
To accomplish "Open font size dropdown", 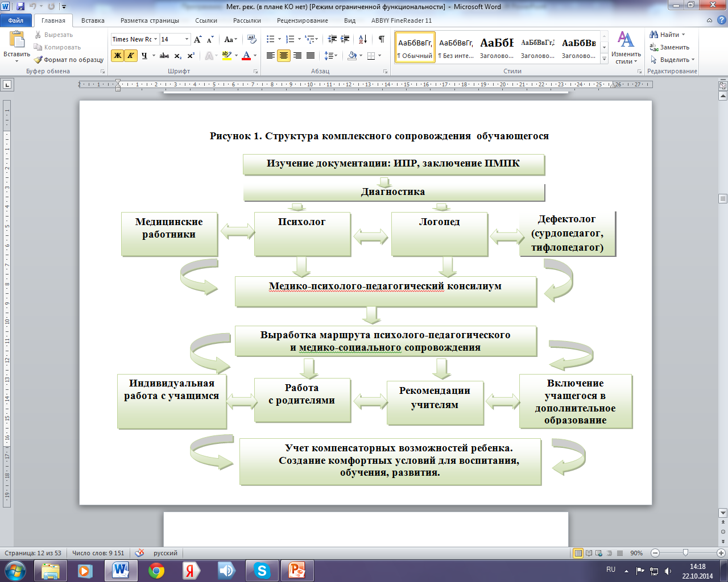I will click(187, 39).
